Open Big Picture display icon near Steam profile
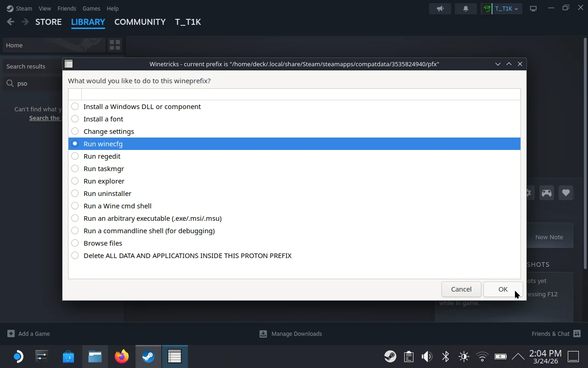This screenshot has height=368, width=588. coord(533,8)
